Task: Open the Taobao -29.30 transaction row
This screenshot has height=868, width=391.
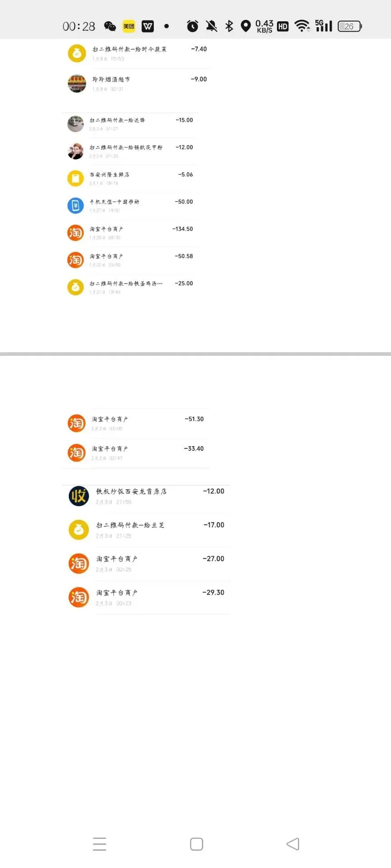Action: pos(146,597)
